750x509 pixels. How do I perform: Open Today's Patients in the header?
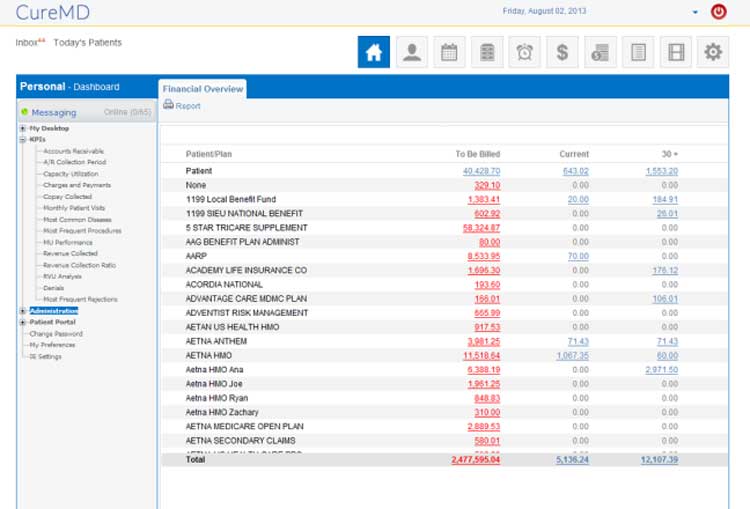pos(88,42)
